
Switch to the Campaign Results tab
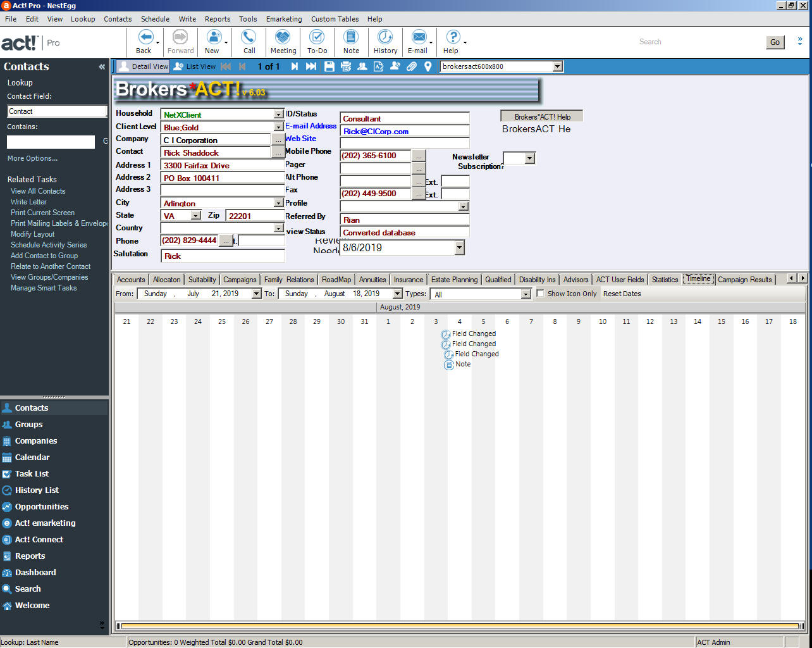(745, 280)
